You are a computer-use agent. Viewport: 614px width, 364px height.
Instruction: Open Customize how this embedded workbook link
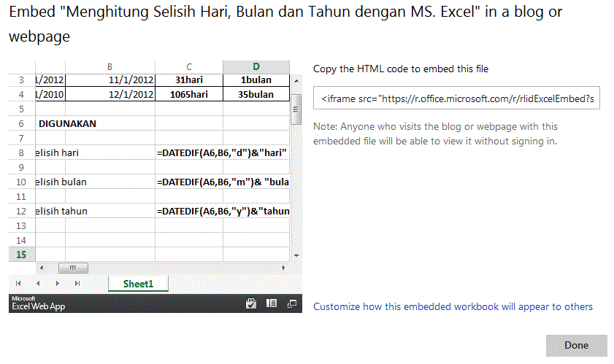pos(453,306)
